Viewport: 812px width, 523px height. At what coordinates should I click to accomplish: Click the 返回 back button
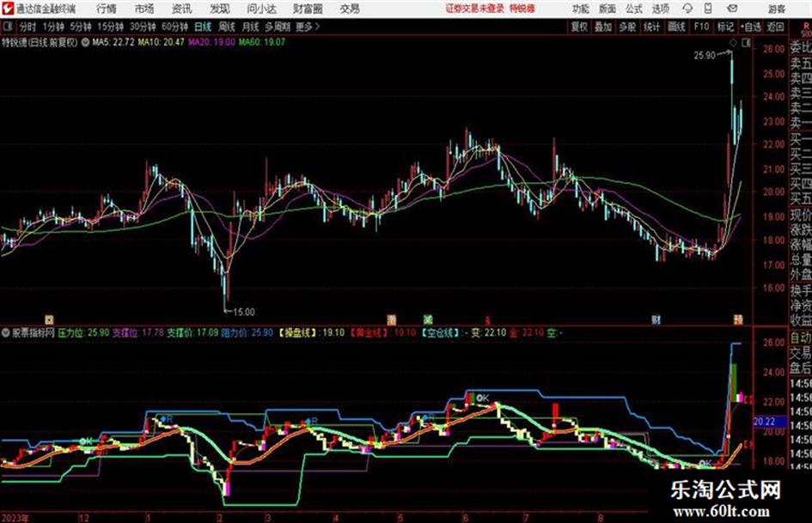coord(775,27)
